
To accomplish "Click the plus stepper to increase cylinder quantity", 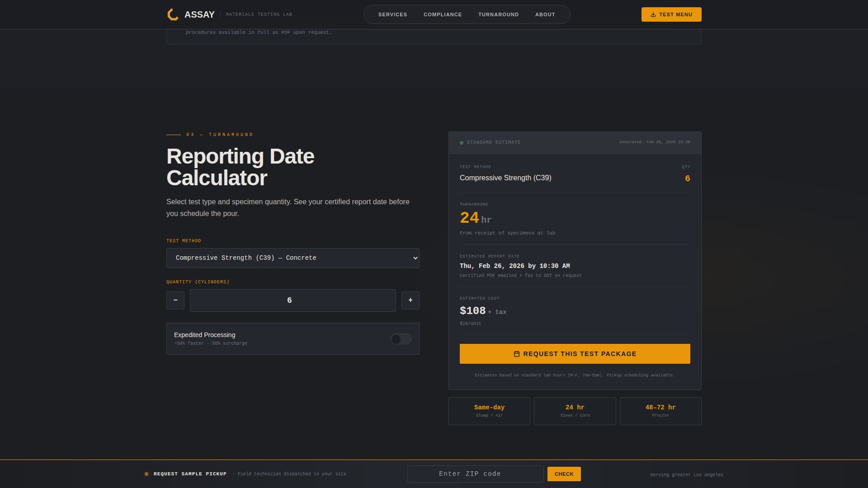I will click(410, 300).
